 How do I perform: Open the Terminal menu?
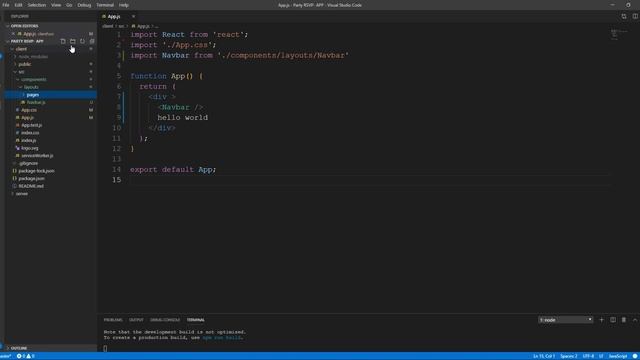click(105, 5)
